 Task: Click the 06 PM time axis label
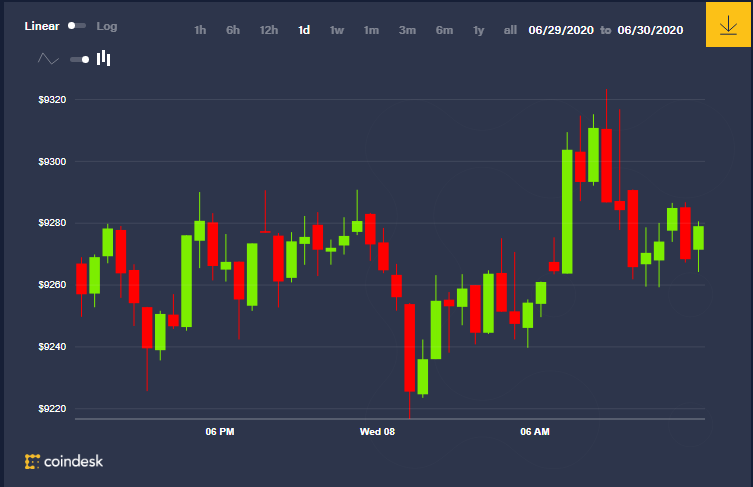click(x=220, y=432)
